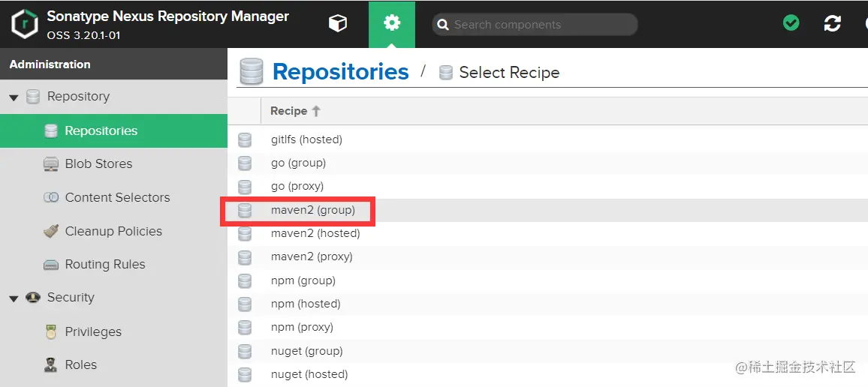Click database icon beside npm (hosted)
Viewport: 868px width, 387px height.
[245, 304]
